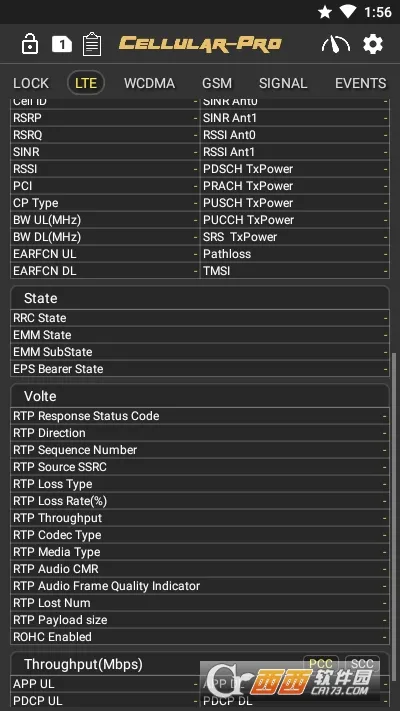Select the RTP Sequence Number row

(x=200, y=450)
